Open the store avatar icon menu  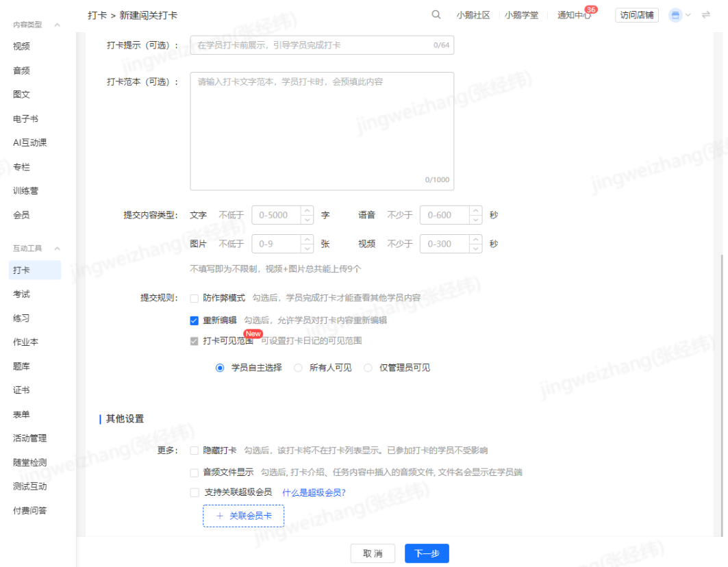tap(675, 15)
